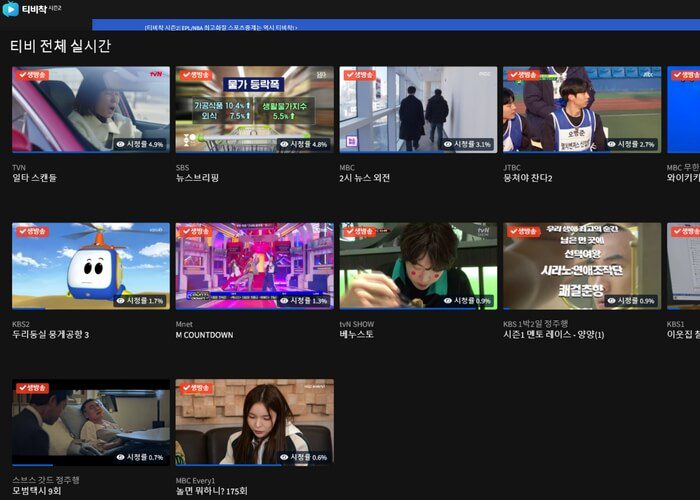Click the 시청률 3.1% eye badge
The height and width of the screenshot is (500, 700).
point(468,144)
